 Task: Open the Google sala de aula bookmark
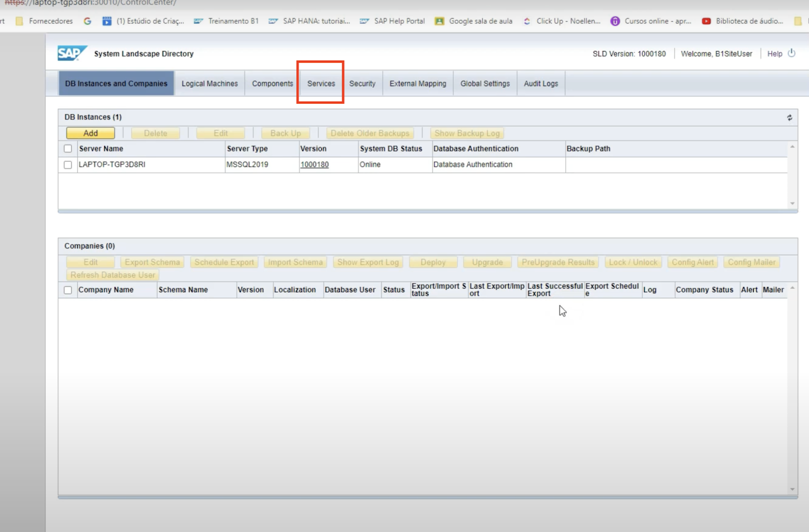pyautogui.click(x=474, y=21)
